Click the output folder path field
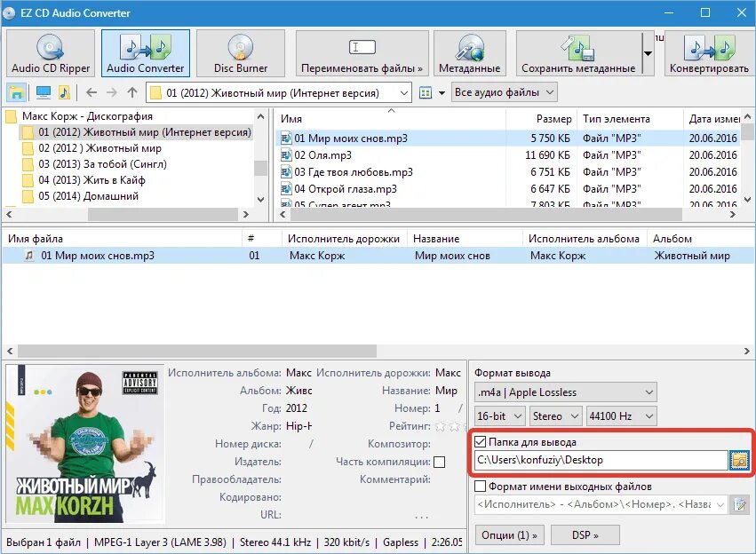This screenshot has height=554, width=756. click(x=601, y=460)
